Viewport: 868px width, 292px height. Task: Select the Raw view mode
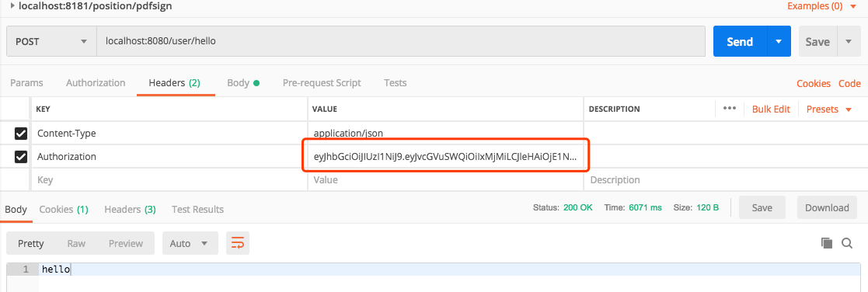76,243
